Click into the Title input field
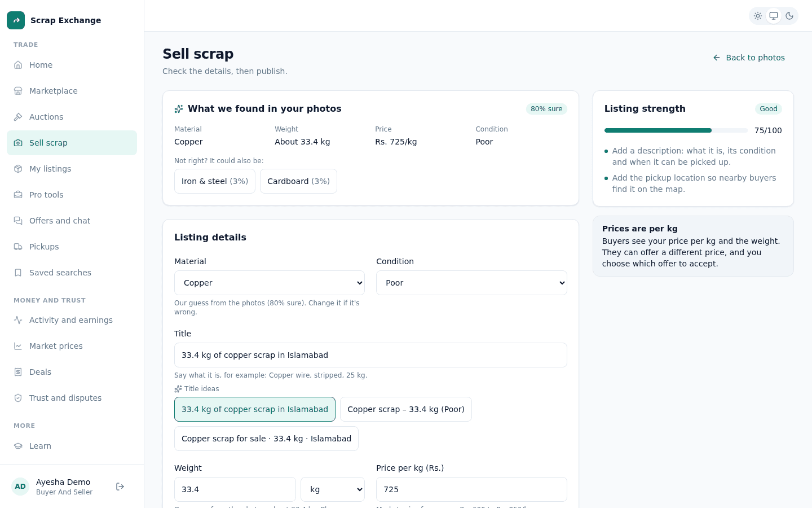 pos(370,355)
